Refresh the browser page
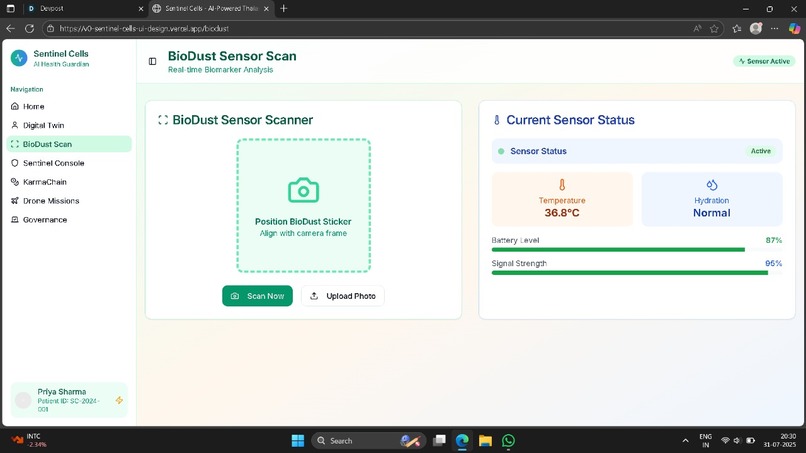 (29, 29)
